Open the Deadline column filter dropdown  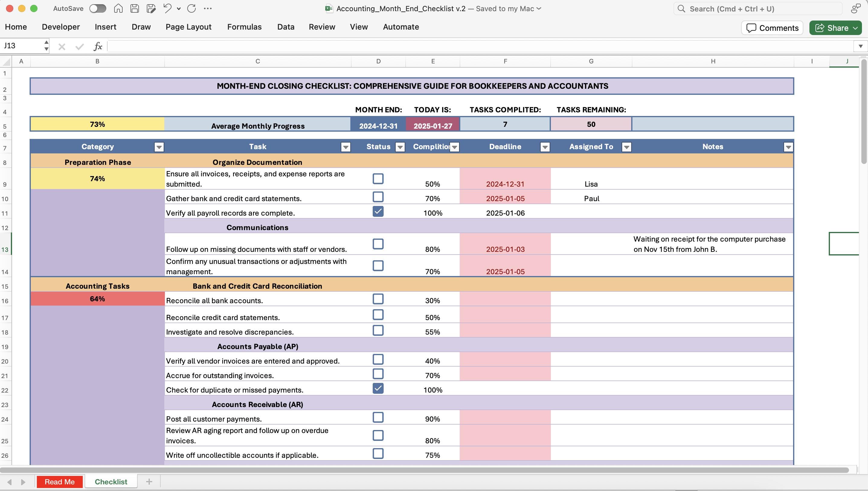click(x=545, y=147)
